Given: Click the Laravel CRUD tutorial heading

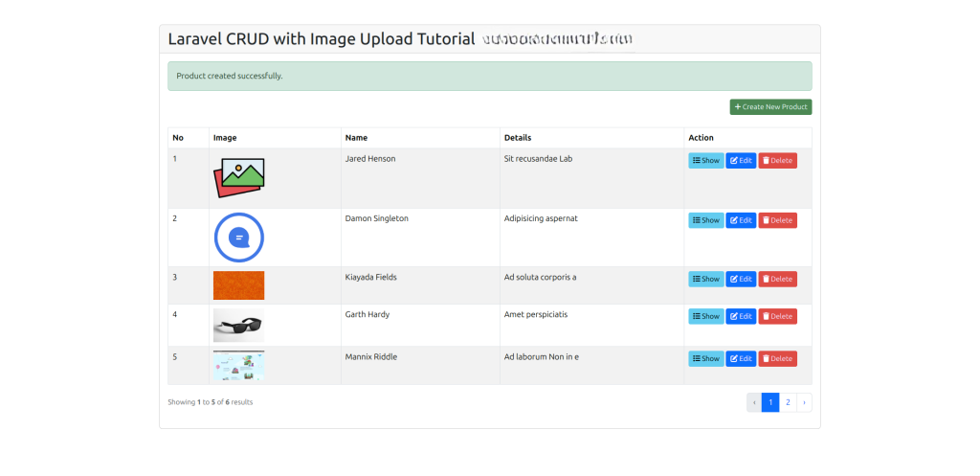Looking at the screenshot, I should [x=322, y=38].
